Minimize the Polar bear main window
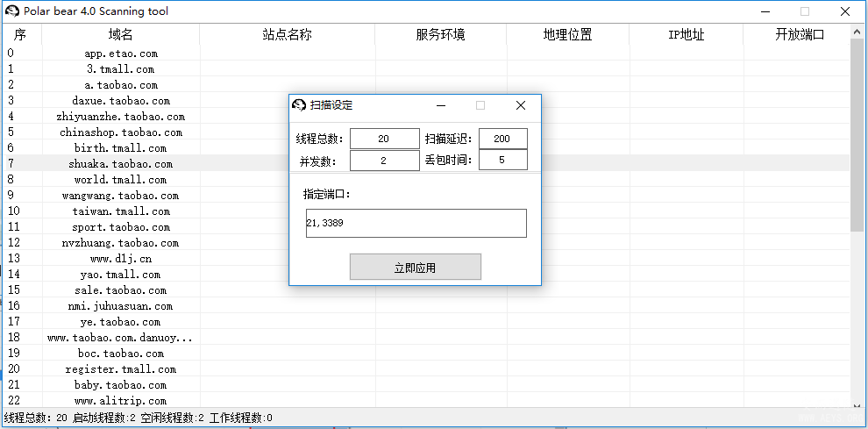868x429 pixels. point(765,11)
